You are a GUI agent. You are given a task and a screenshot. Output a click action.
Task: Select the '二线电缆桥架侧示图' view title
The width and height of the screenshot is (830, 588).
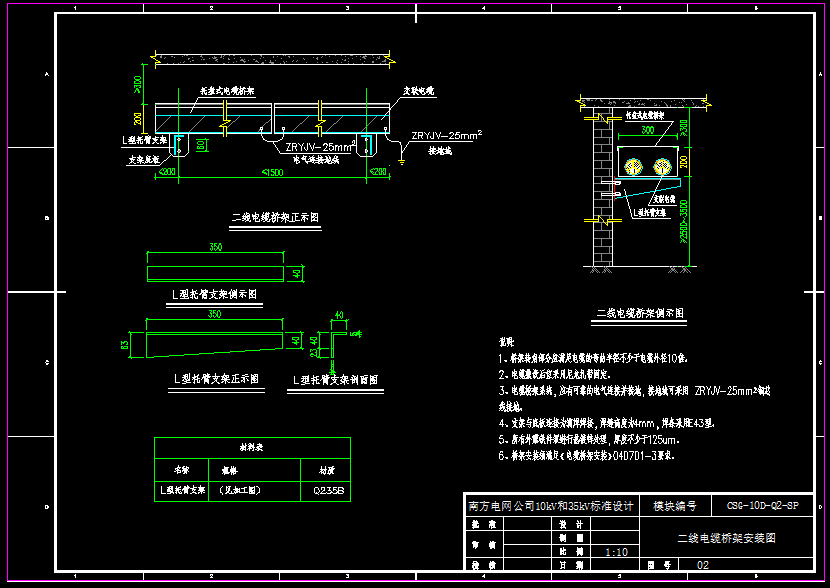pos(639,313)
